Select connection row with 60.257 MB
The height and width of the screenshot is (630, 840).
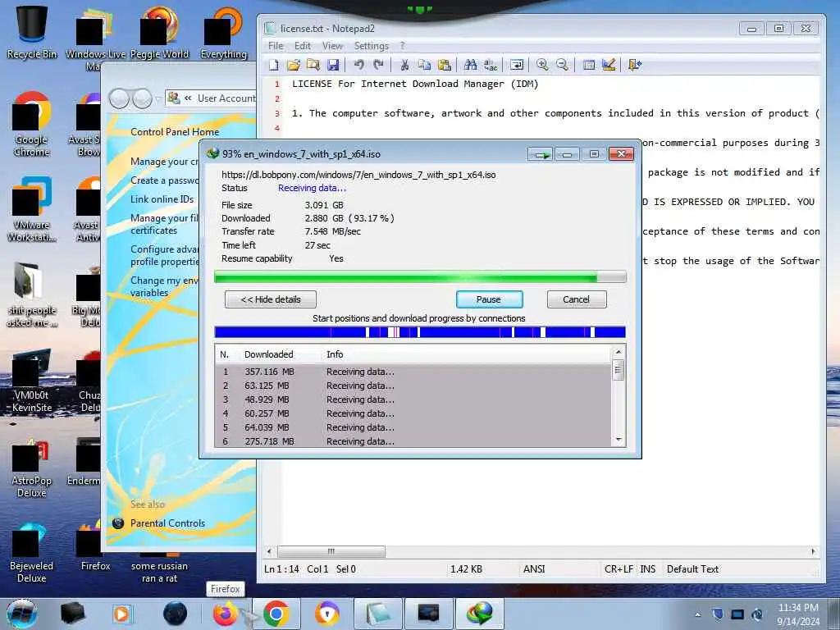coord(413,413)
